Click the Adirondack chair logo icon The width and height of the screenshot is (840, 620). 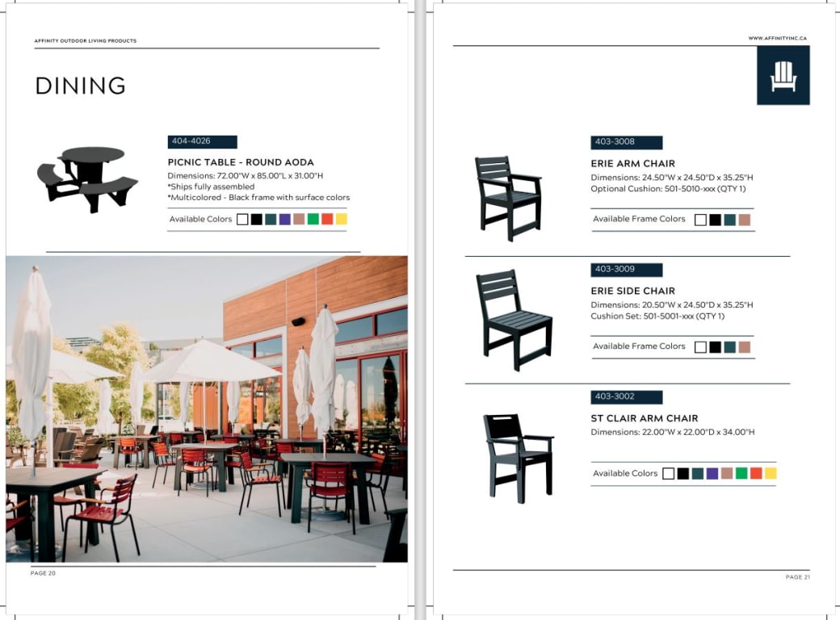pos(783,76)
